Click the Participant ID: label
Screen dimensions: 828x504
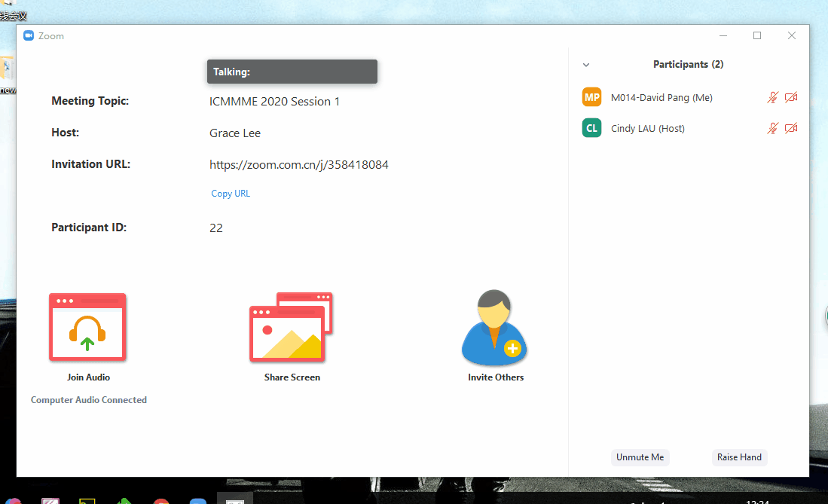(x=89, y=228)
